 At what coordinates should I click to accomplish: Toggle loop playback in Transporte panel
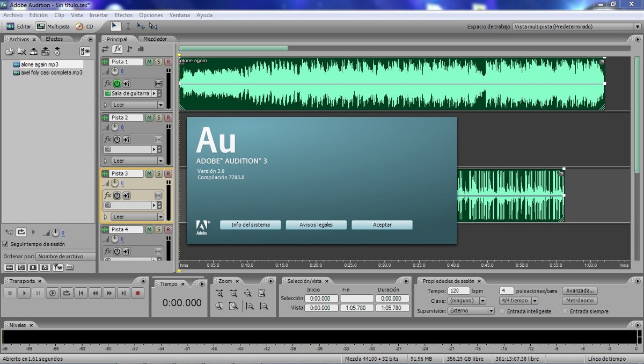click(67, 293)
